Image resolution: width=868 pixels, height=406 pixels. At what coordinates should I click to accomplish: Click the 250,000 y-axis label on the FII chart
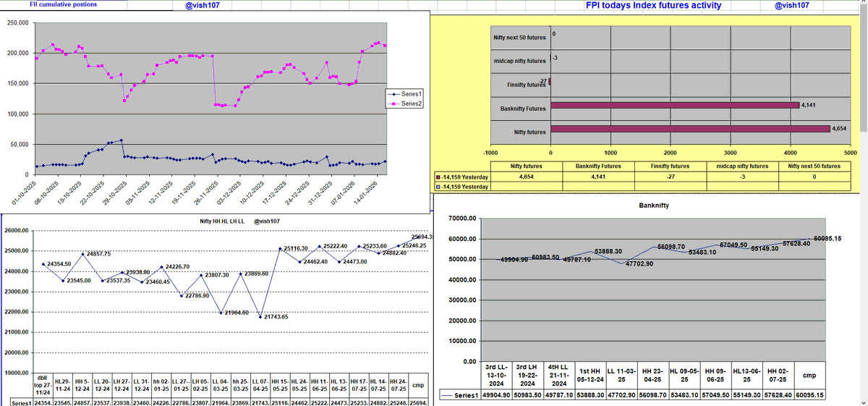pos(17,23)
